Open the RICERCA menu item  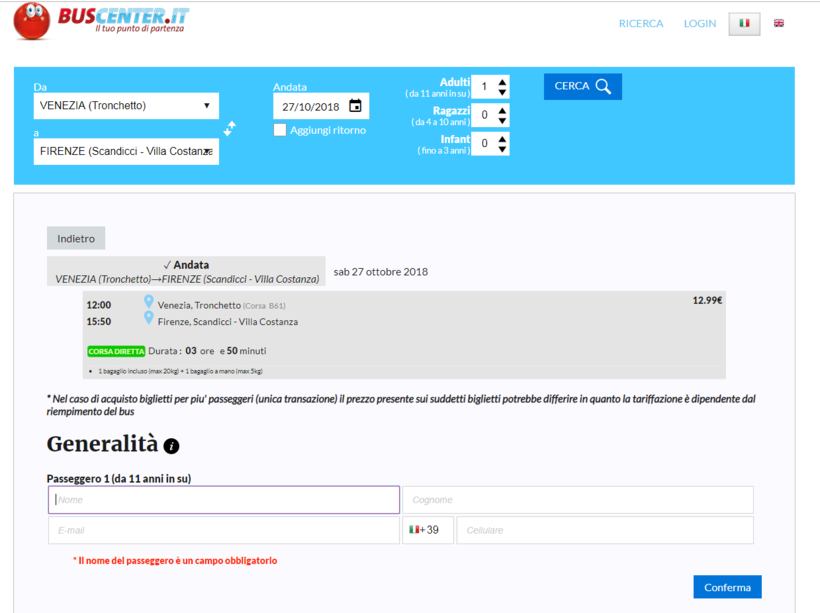click(x=640, y=23)
